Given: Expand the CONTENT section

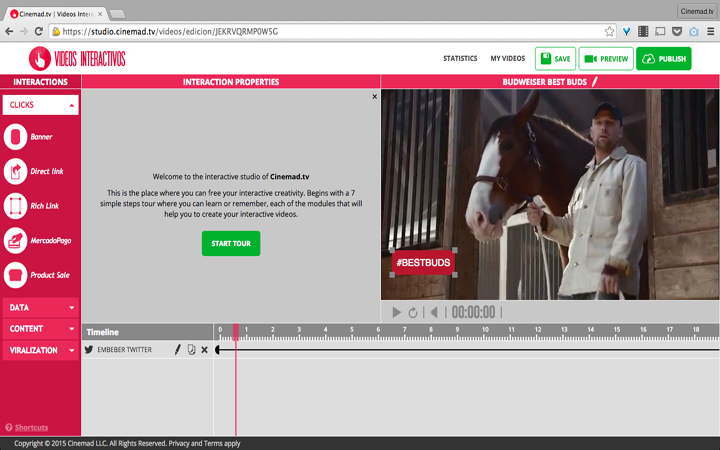Looking at the screenshot, I should coord(40,329).
